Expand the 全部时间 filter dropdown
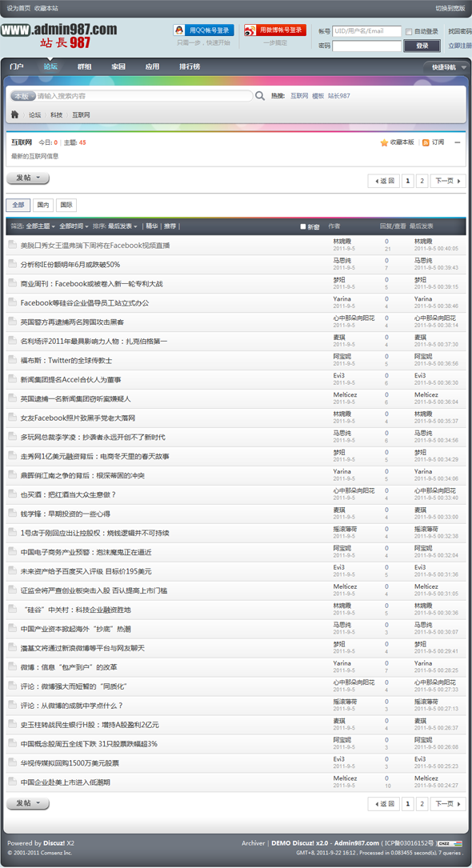The image size is (472, 868). click(74, 226)
